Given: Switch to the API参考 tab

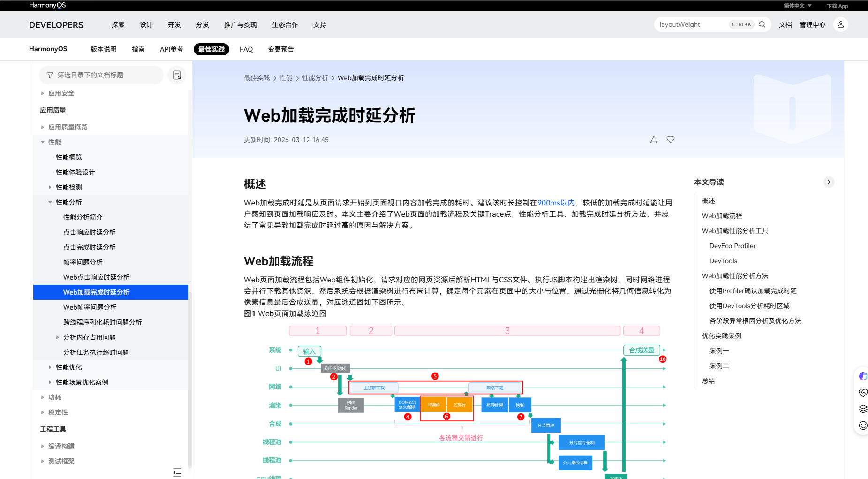Looking at the screenshot, I should pyautogui.click(x=172, y=49).
